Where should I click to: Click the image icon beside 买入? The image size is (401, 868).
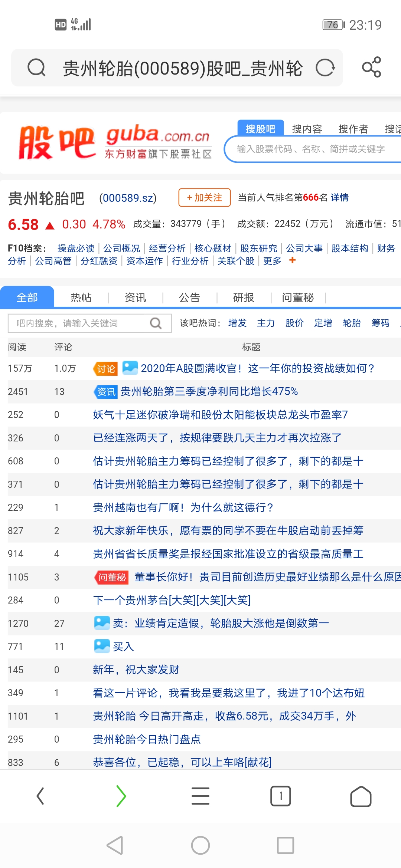coord(102,646)
